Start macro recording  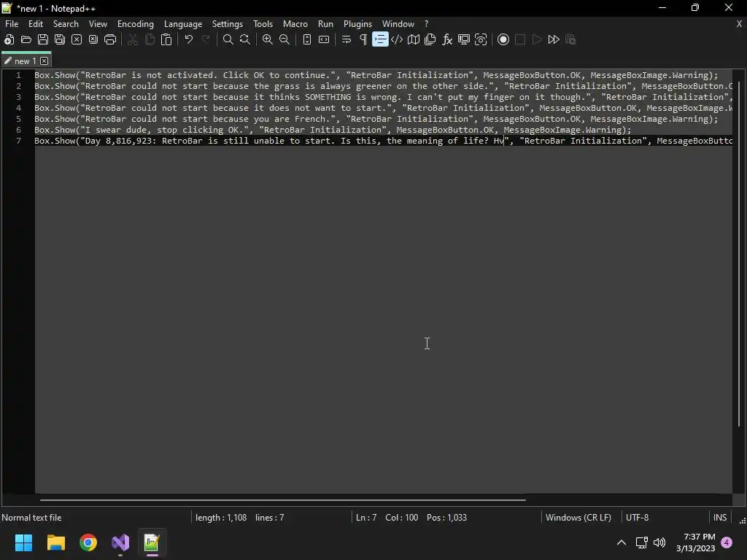click(x=503, y=39)
